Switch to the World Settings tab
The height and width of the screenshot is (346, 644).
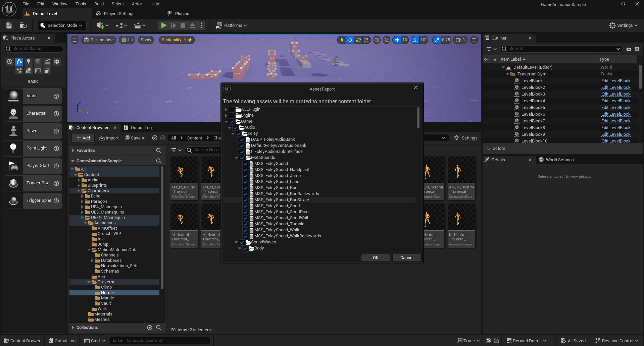(559, 160)
